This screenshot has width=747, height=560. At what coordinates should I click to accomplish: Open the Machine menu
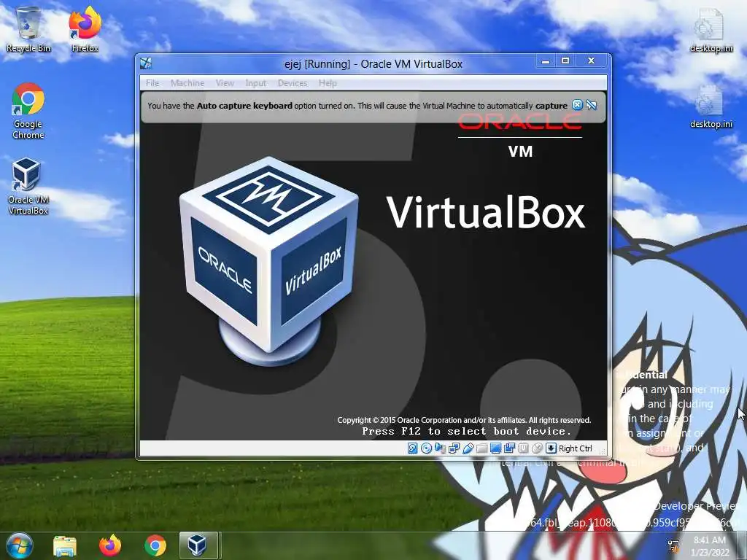[x=187, y=83]
